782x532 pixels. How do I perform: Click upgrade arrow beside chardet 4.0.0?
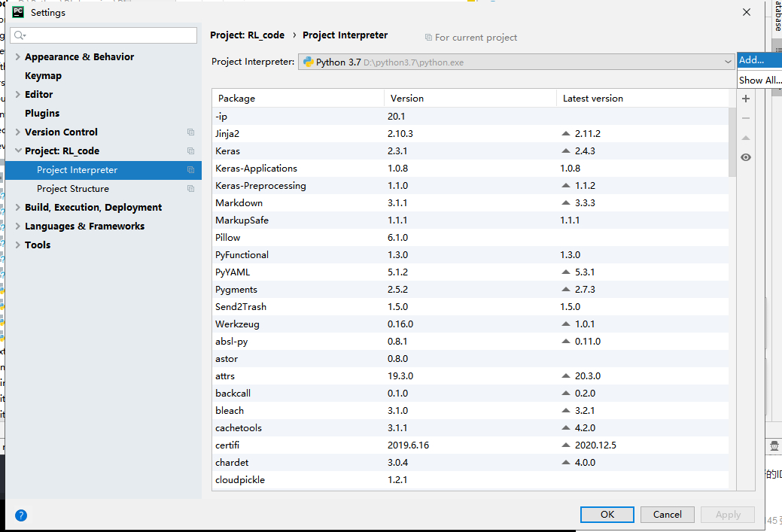point(565,462)
